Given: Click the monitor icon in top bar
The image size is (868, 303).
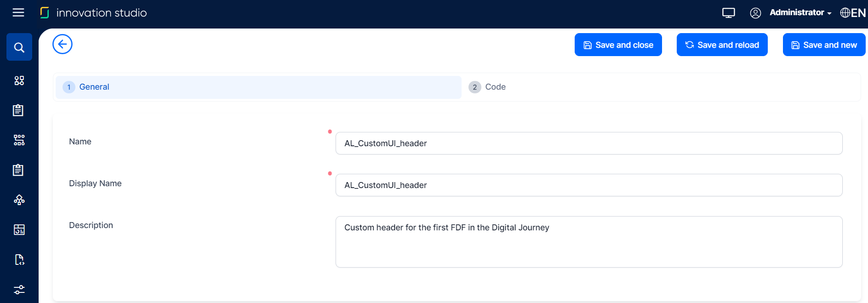Looking at the screenshot, I should point(728,13).
